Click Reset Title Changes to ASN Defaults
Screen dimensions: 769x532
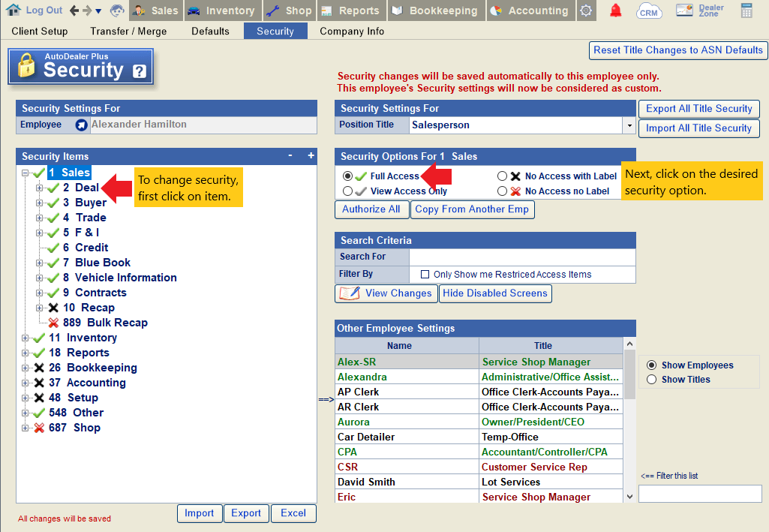(677, 50)
